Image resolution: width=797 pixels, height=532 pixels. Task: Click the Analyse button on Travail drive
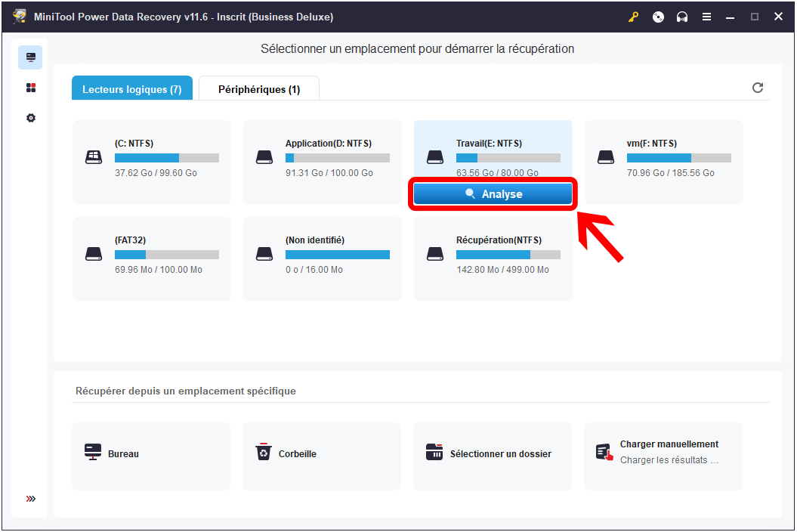coord(493,194)
